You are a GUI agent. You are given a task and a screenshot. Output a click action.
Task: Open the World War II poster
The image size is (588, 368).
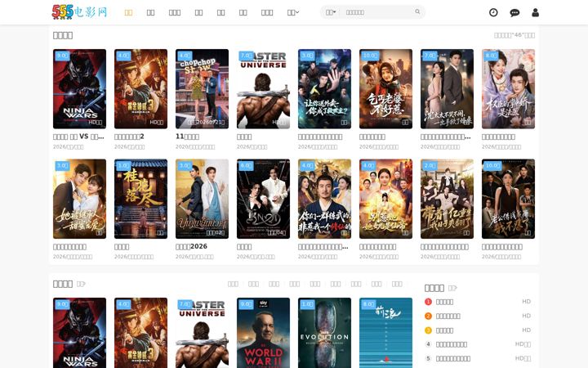(263, 333)
